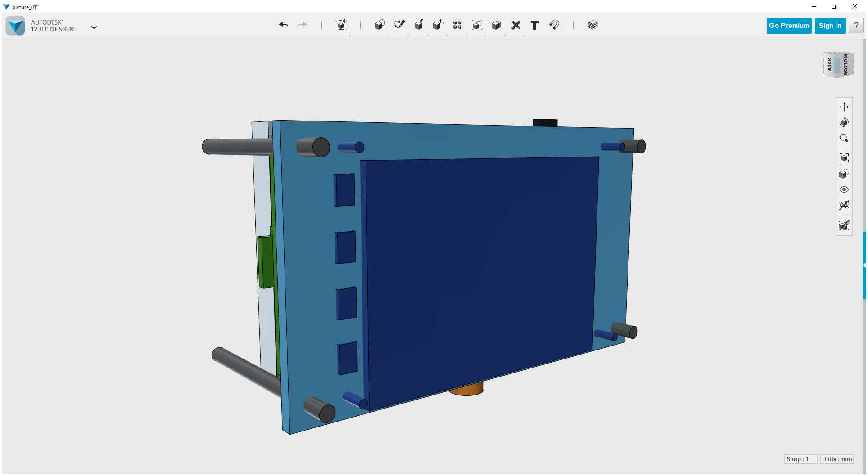
Task: Select the Orbit tool in the navigation bar
Action: [x=845, y=122]
